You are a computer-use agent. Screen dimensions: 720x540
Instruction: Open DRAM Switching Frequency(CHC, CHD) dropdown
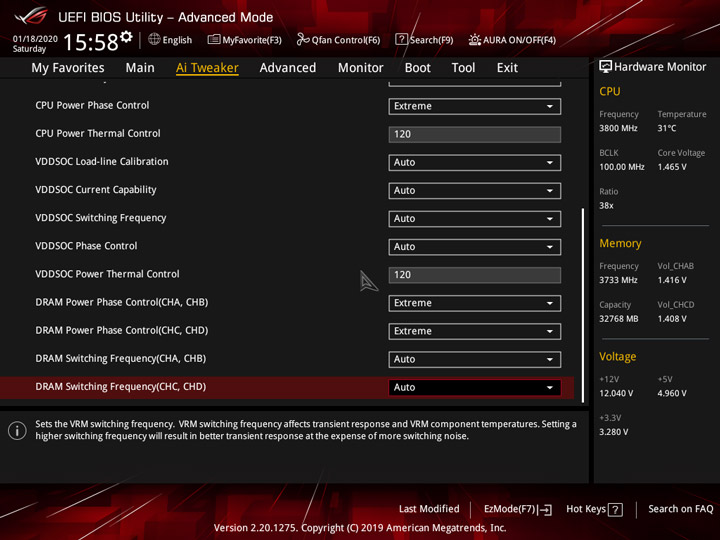point(474,387)
